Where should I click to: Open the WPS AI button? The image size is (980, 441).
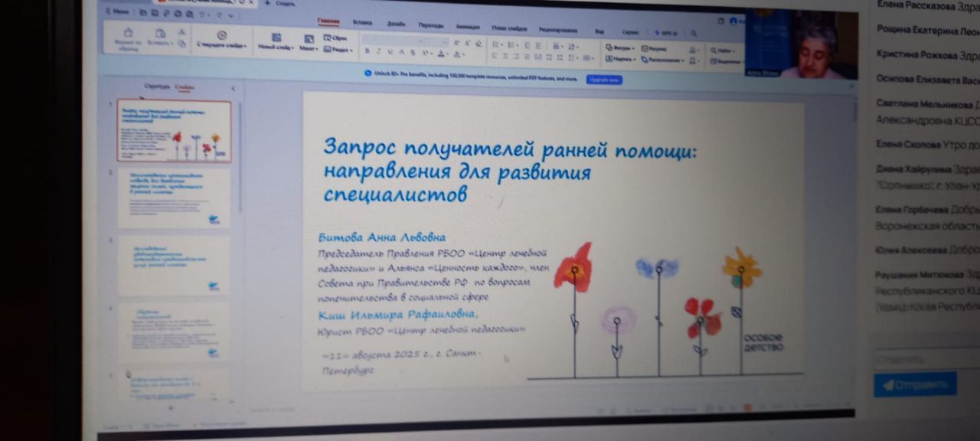[668, 33]
